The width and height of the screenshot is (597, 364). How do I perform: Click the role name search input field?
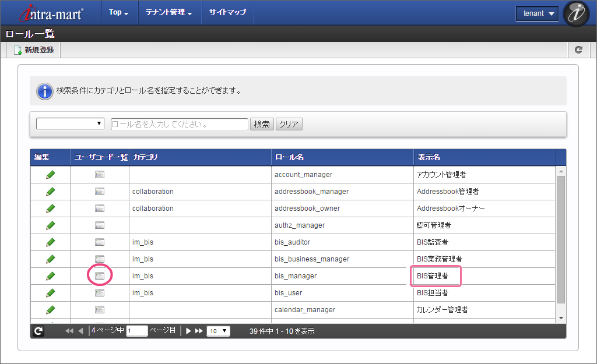click(179, 124)
